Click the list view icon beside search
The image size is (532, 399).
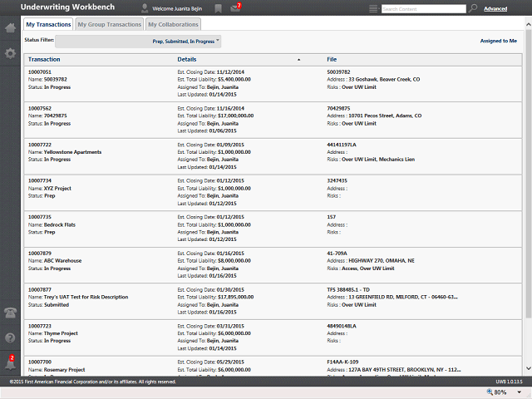[373, 8]
